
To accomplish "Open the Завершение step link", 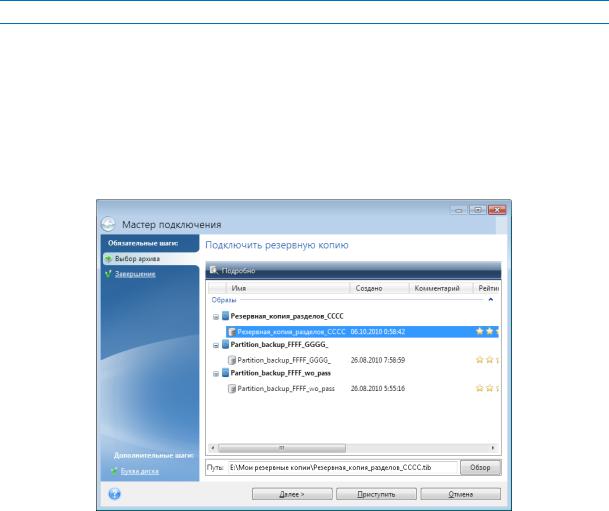I will pyautogui.click(x=135, y=274).
